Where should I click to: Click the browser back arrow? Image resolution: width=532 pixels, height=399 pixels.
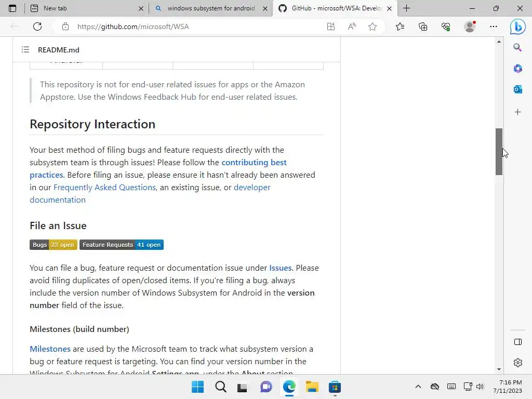coord(15,26)
